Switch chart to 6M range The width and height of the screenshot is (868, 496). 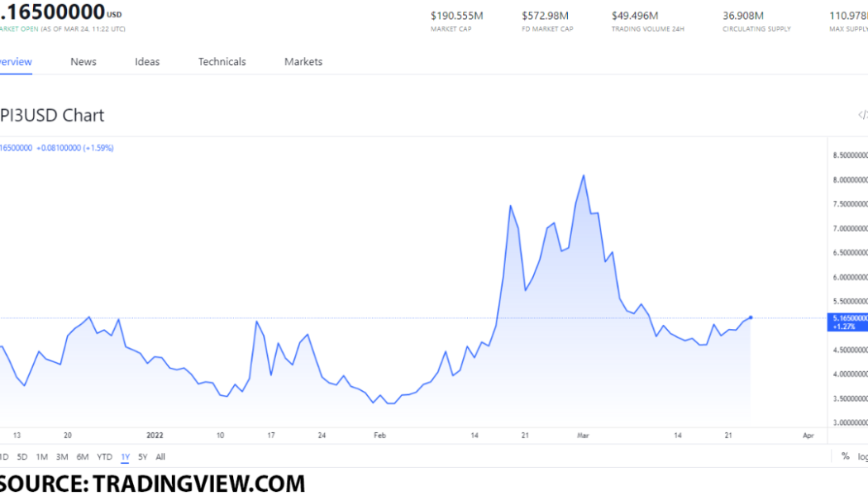coord(83,456)
